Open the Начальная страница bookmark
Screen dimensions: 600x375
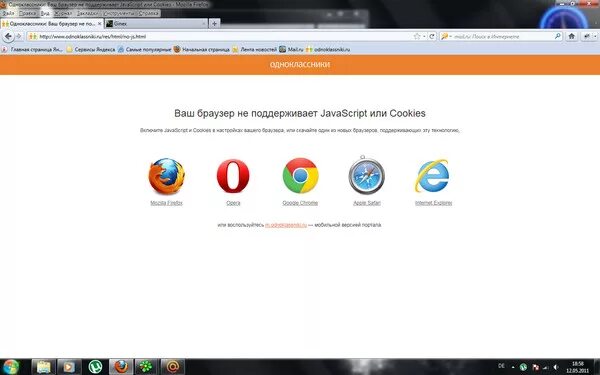click(x=202, y=49)
